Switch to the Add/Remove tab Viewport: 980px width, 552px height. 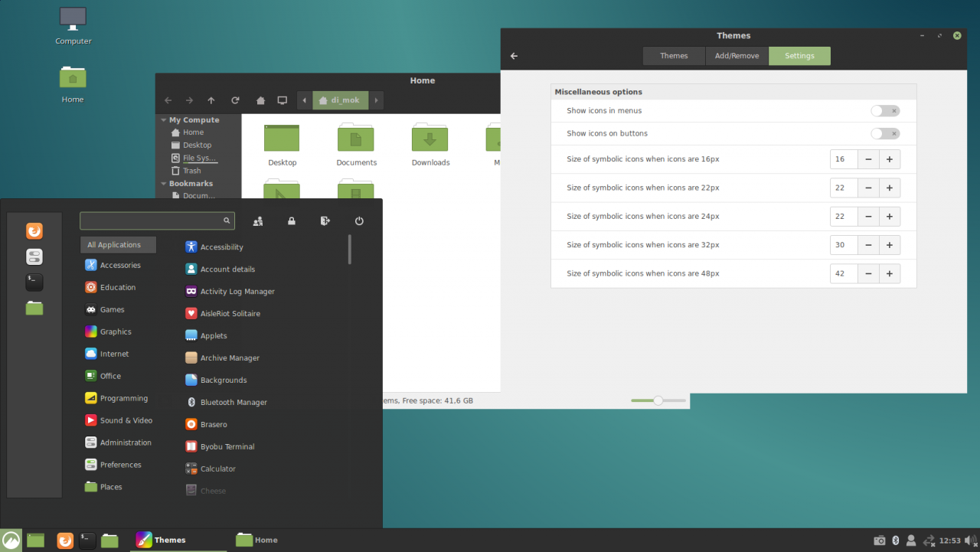[x=737, y=56]
